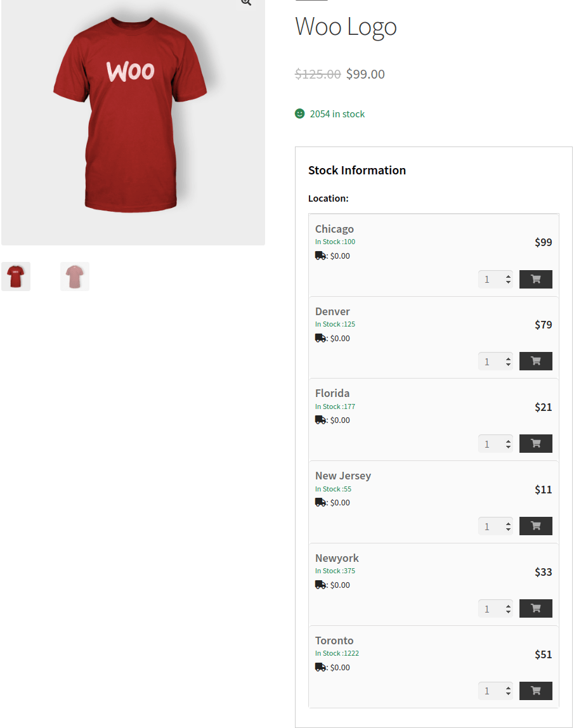This screenshot has width=574, height=728.
Task: Decrease the Denver quantity with down arrow
Action: point(508,365)
